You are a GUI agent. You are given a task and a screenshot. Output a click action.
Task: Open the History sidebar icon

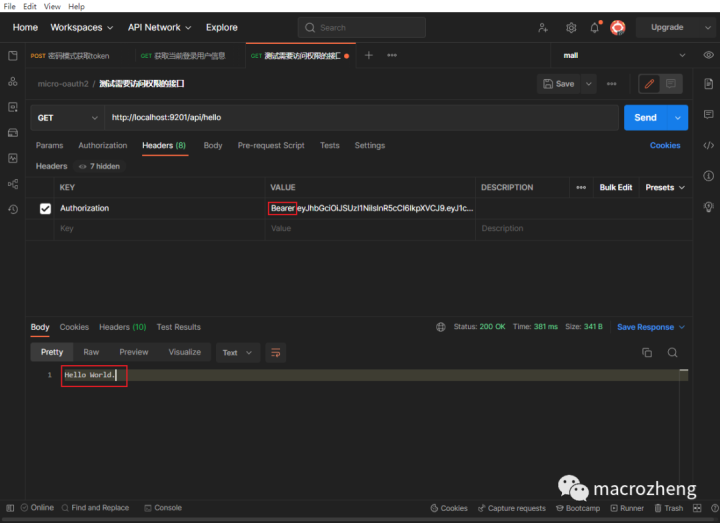[13, 209]
